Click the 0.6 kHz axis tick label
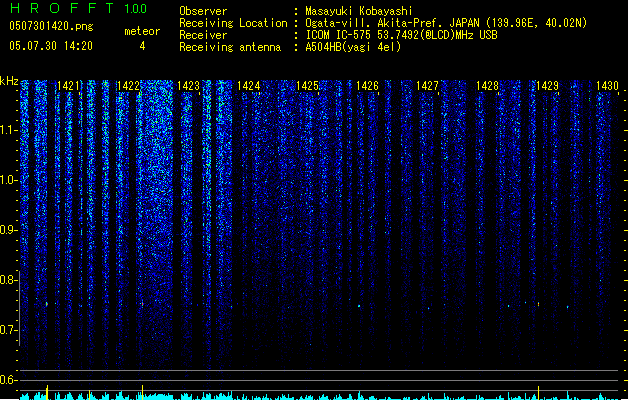The width and height of the screenshot is (629, 400). (x=8, y=380)
